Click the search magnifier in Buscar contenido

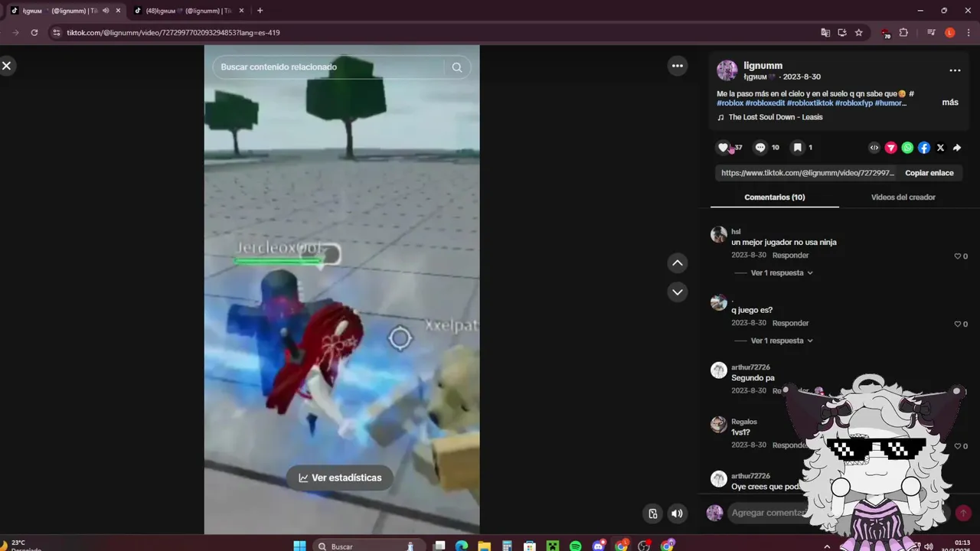(x=457, y=67)
